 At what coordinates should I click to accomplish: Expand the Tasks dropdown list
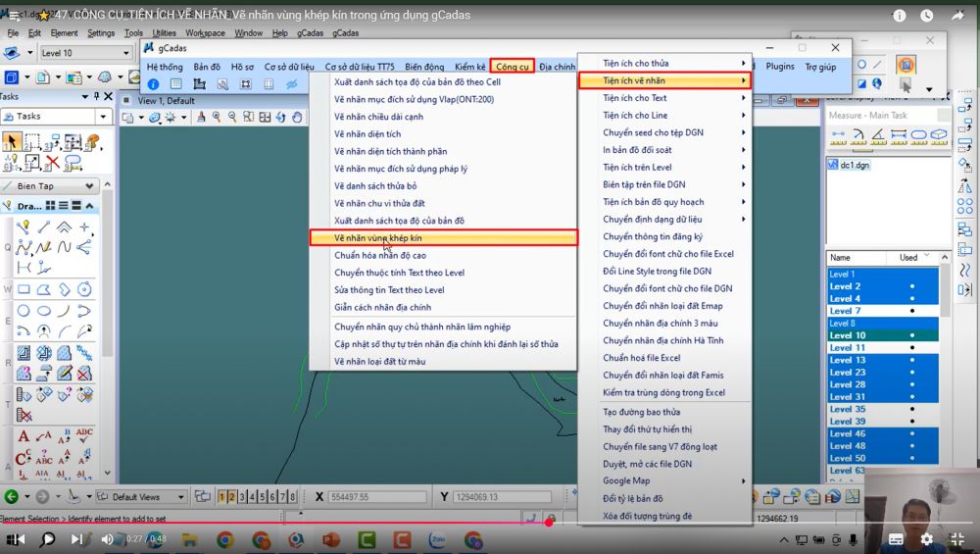tap(103, 117)
